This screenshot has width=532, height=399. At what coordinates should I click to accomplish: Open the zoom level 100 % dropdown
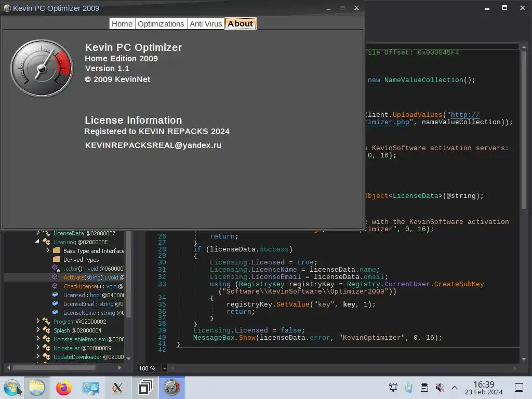click(x=165, y=368)
